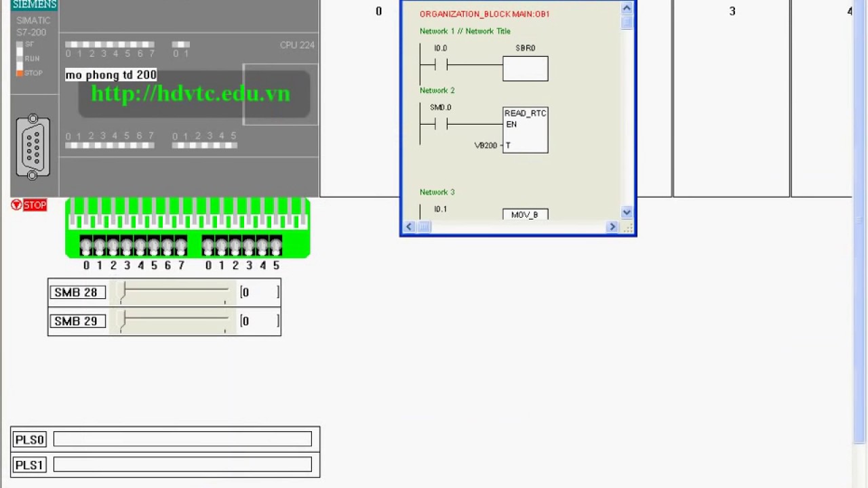
Task: Toggle input switch 3 in the eight-switch bank
Action: click(x=127, y=245)
